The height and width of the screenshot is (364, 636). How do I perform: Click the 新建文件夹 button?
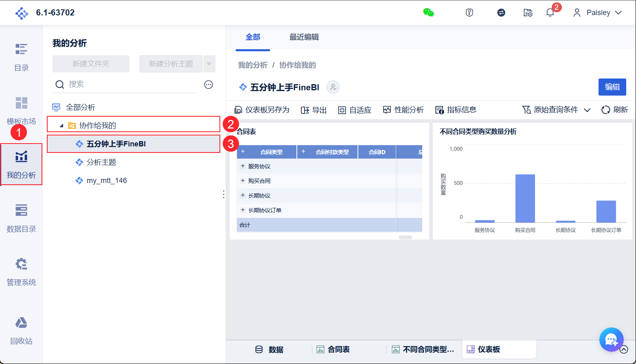(91, 64)
